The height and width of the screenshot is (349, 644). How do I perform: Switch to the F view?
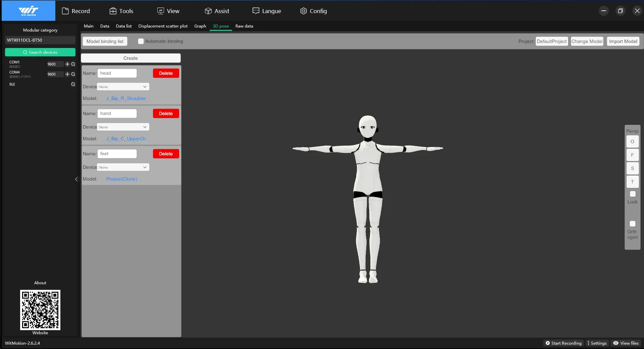click(632, 155)
